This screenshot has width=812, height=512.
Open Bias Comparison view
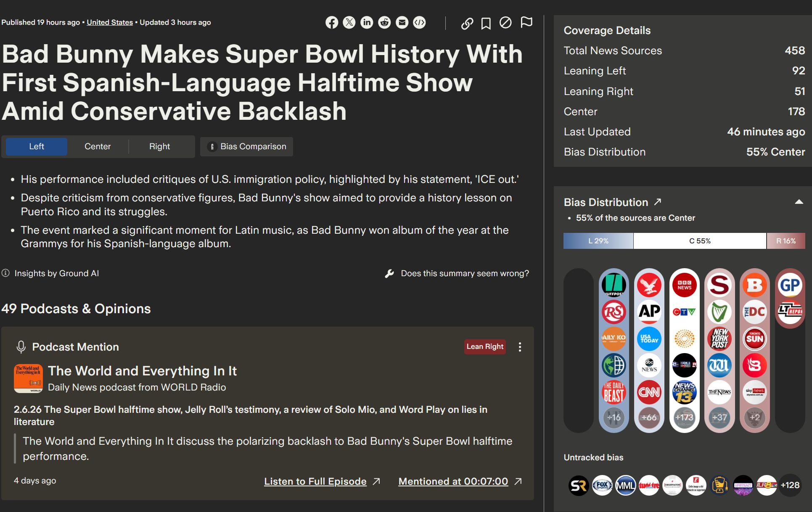247,146
